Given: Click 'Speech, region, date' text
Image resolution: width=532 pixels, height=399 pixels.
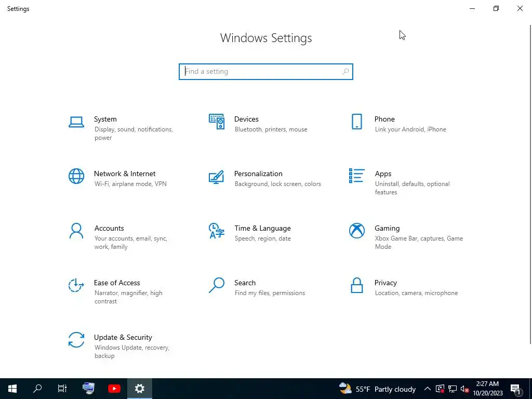Looking at the screenshot, I should 262,238.
